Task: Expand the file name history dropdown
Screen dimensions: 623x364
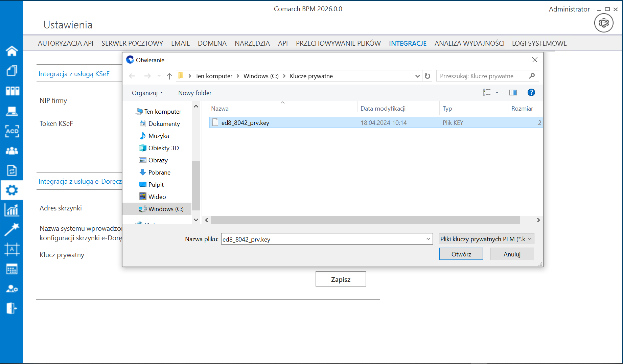Action: click(428, 239)
